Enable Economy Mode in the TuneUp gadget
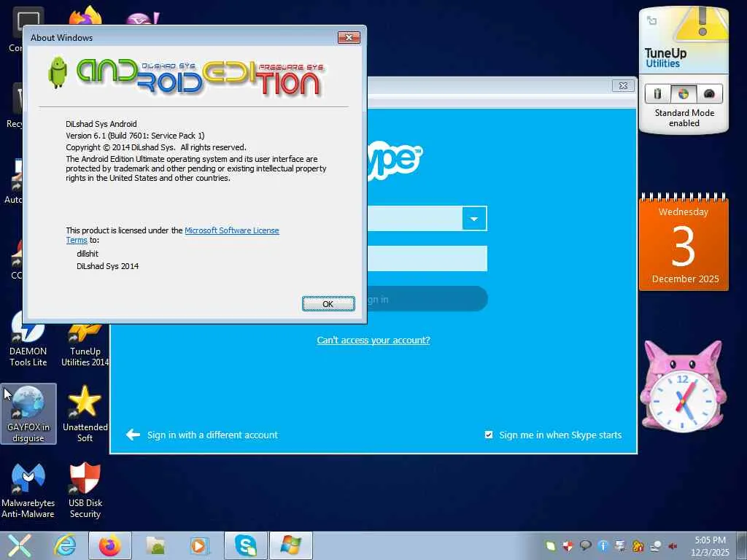Image resolution: width=747 pixels, height=560 pixels. coord(657,94)
